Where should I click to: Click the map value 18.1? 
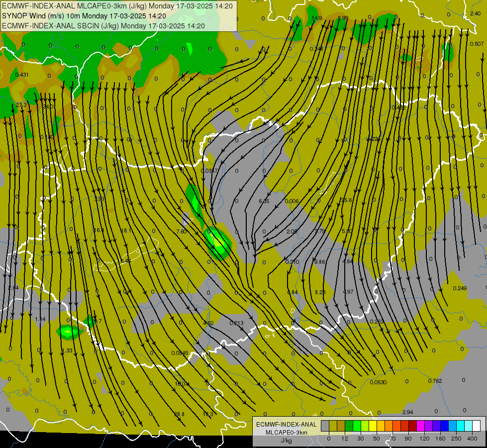tap(126, 230)
